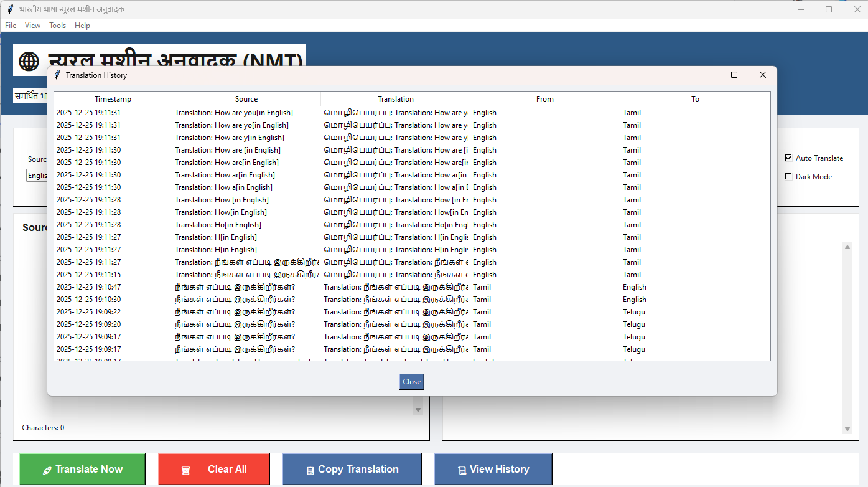The image size is (868, 487).
Task: Click the up arrow of translation output scrollbar
Action: coord(847,247)
